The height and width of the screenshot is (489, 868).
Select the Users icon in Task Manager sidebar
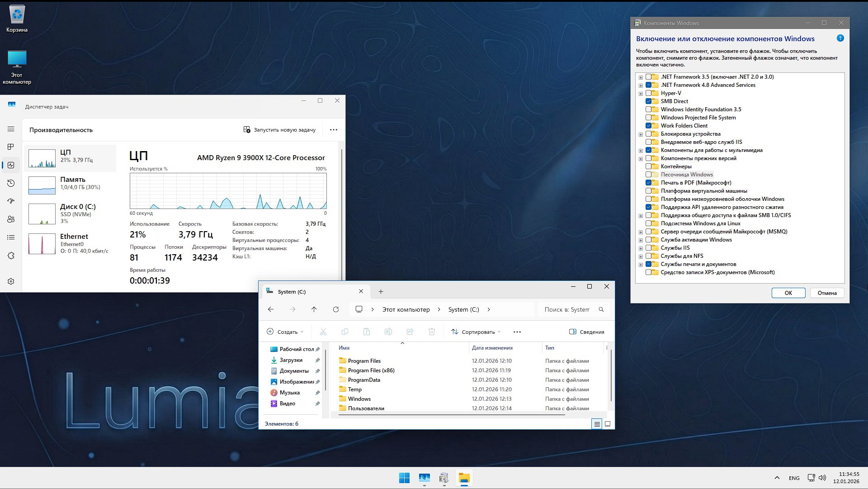click(x=11, y=219)
